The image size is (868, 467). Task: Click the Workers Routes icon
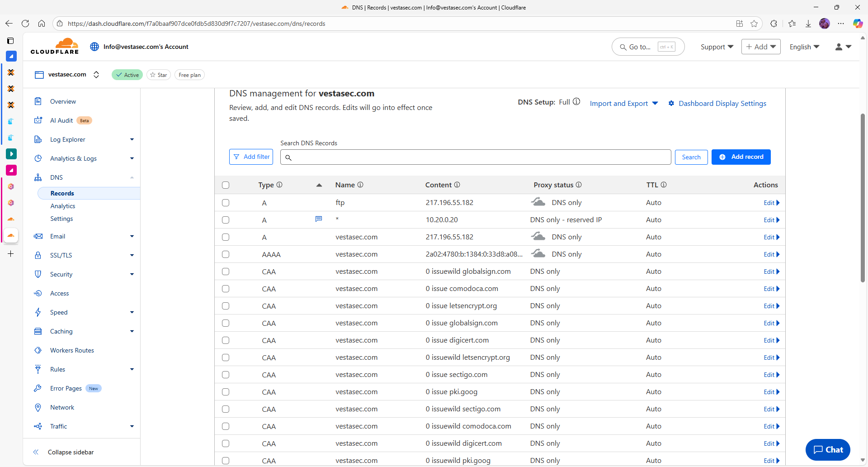(x=38, y=350)
